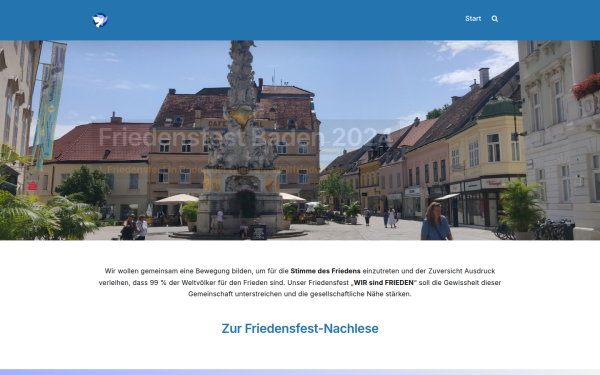Click the white dove logo in header

[100, 20]
